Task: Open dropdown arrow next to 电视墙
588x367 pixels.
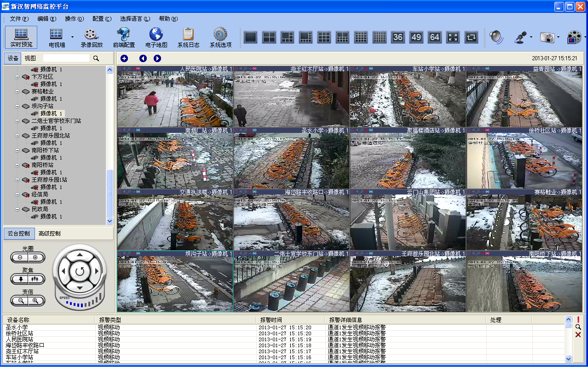Action: [x=72, y=37]
